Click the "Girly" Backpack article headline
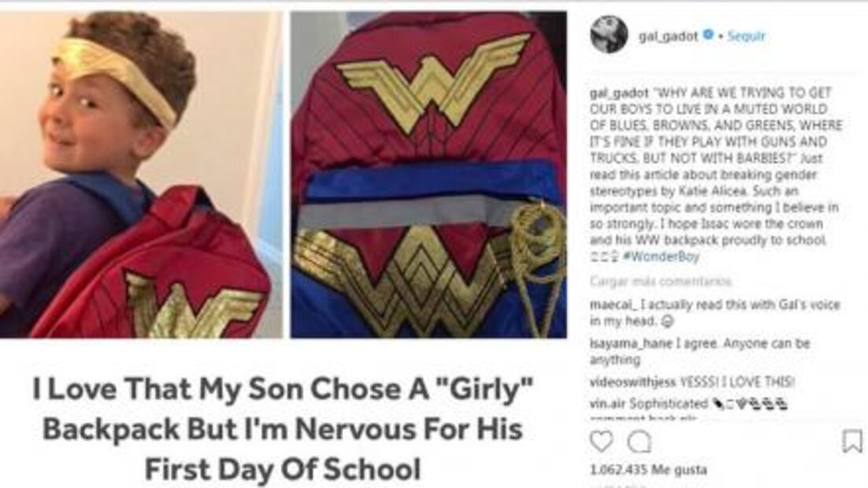Screen dimensions: 868x488 click(x=283, y=428)
